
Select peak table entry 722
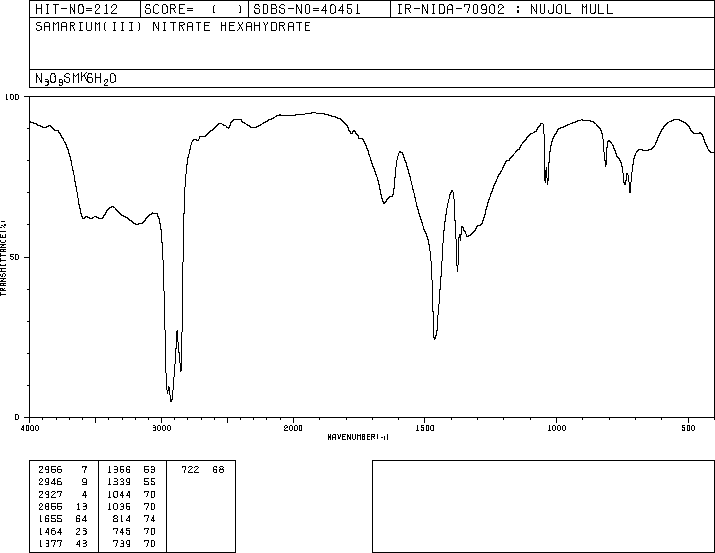click(x=203, y=470)
